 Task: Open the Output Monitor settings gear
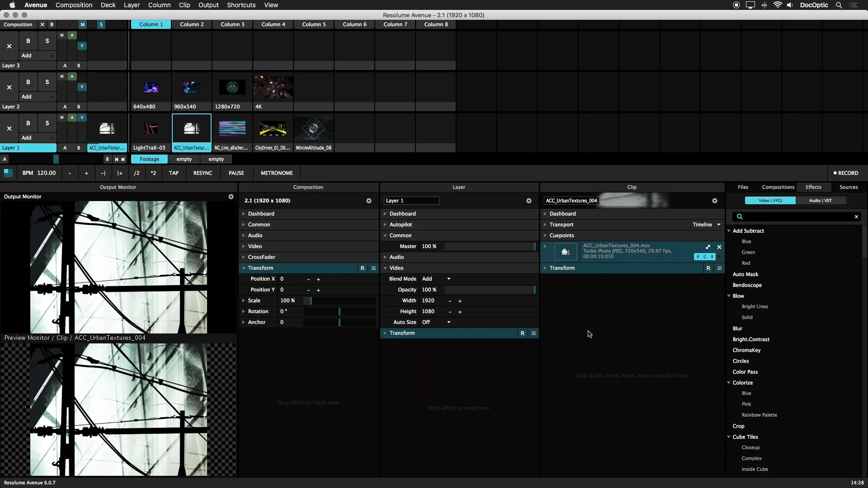[231, 197]
